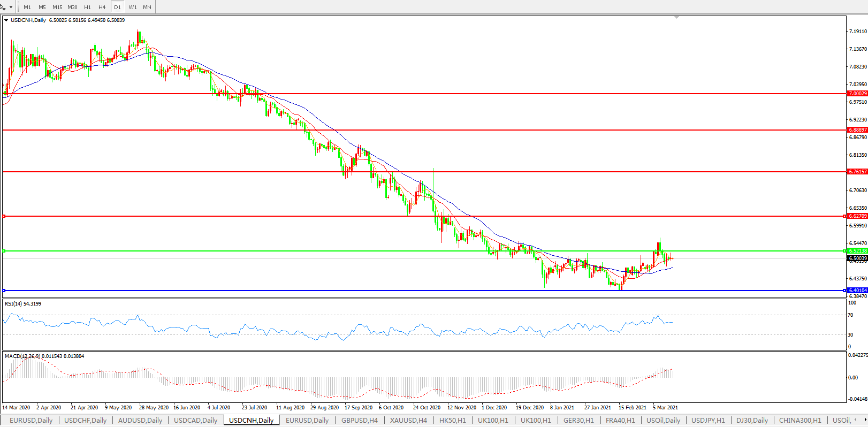Toggle the MN monthly timeframe

coord(147,7)
